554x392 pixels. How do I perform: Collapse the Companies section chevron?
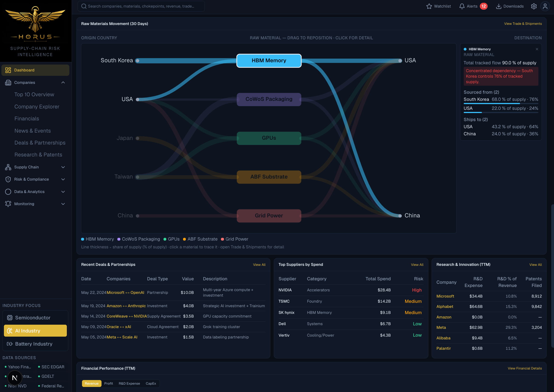(63, 82)
